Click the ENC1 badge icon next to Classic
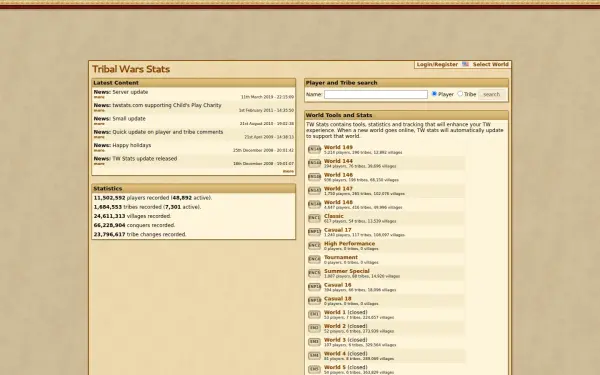 (x=314, y=218)
